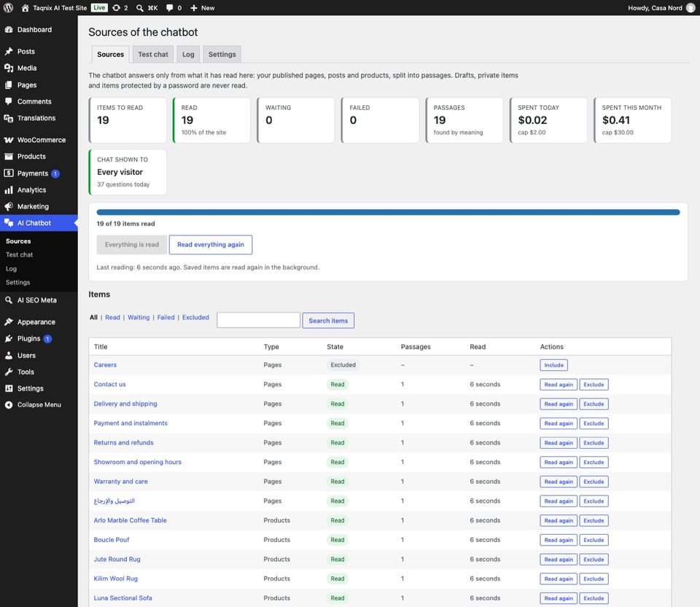
Task: Open the search magnifier in admin bar
Action: coord(140,7)
